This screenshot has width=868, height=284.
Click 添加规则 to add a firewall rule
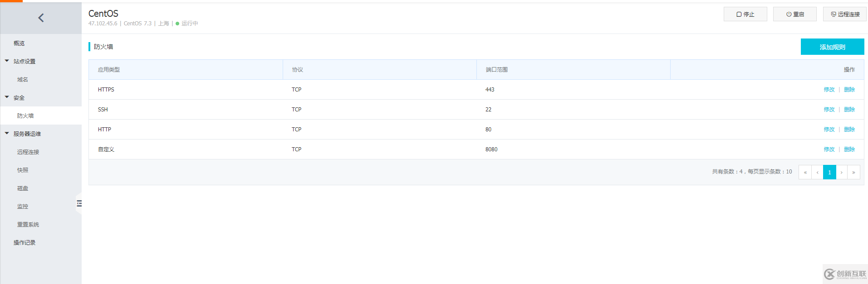(832, 47)
